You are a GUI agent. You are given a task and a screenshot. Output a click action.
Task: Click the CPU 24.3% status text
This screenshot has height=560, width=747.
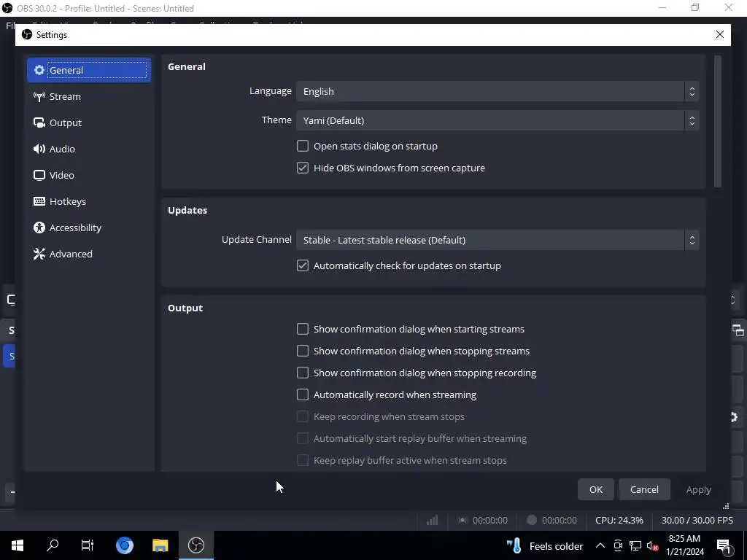pyautogui.click(x=619, y=520)
